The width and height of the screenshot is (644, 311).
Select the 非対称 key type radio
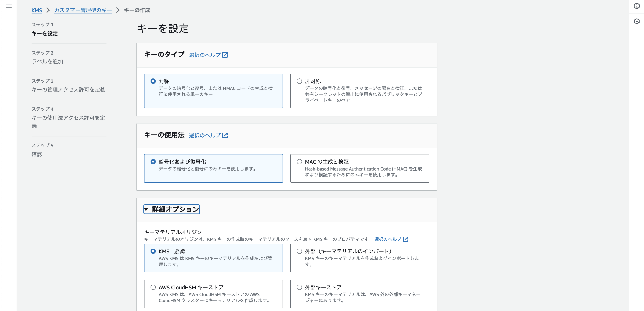[x=299, y=81]
